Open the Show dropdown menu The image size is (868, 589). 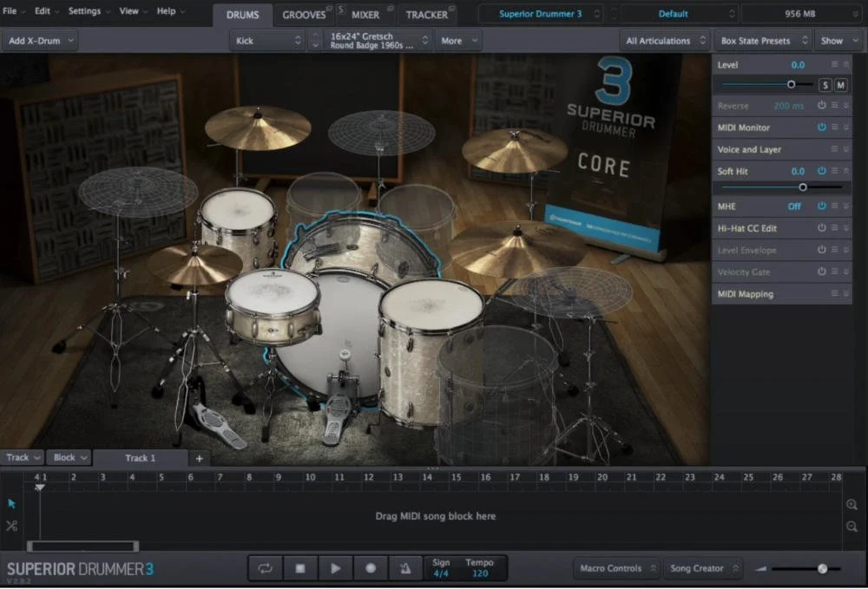(838, 41)
